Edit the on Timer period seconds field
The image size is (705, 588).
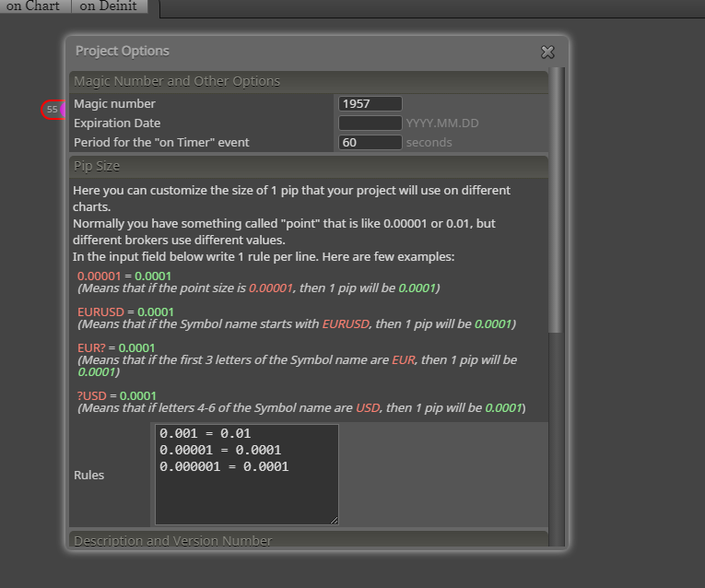(370, 143)
